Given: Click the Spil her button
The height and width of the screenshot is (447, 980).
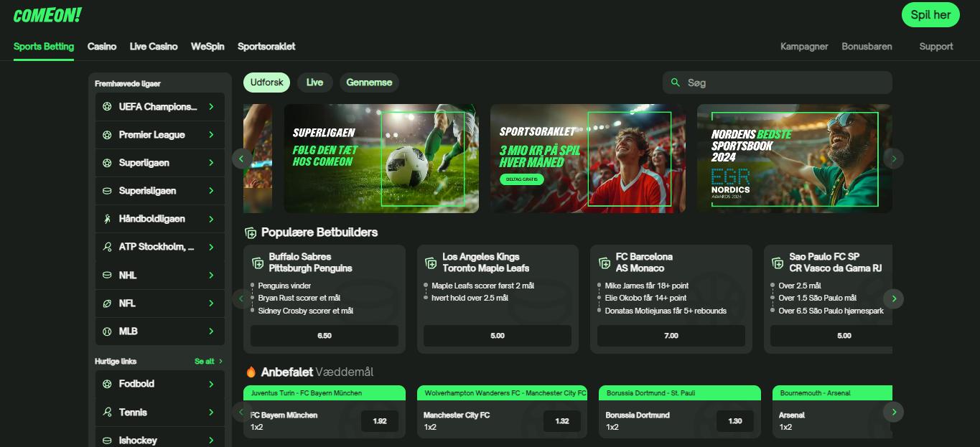Looking at the screenshot, I should pyautogui.click(x=930, y=15).
